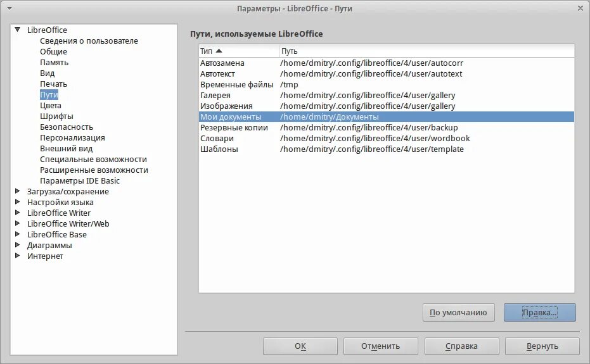590x364 pixels.
Task: Open the Правка... edit path button
Action: click(x=539, y=313)
